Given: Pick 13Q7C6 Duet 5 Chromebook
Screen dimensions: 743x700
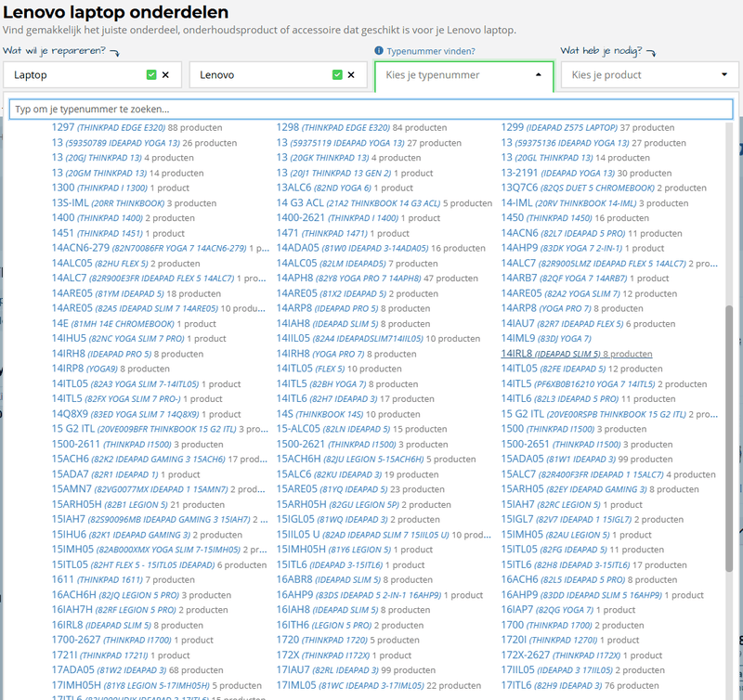Looking at the screenshot, I should 604,188.
